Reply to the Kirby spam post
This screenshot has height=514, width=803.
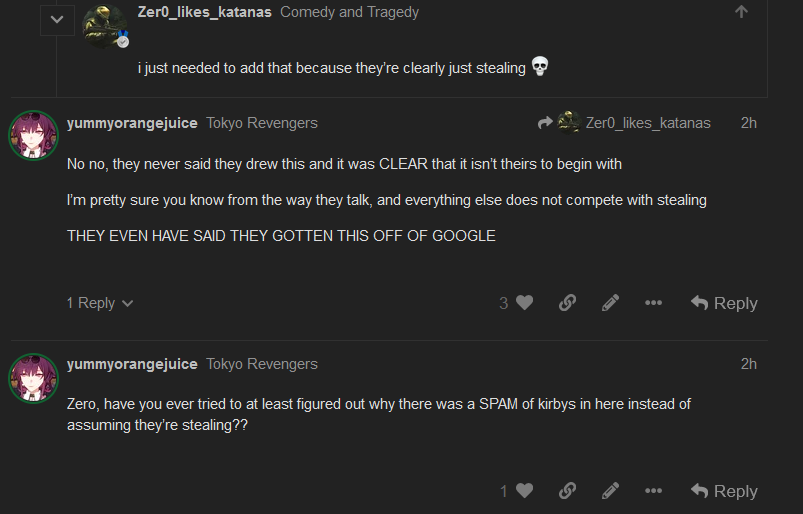click(x=724, y=491)
